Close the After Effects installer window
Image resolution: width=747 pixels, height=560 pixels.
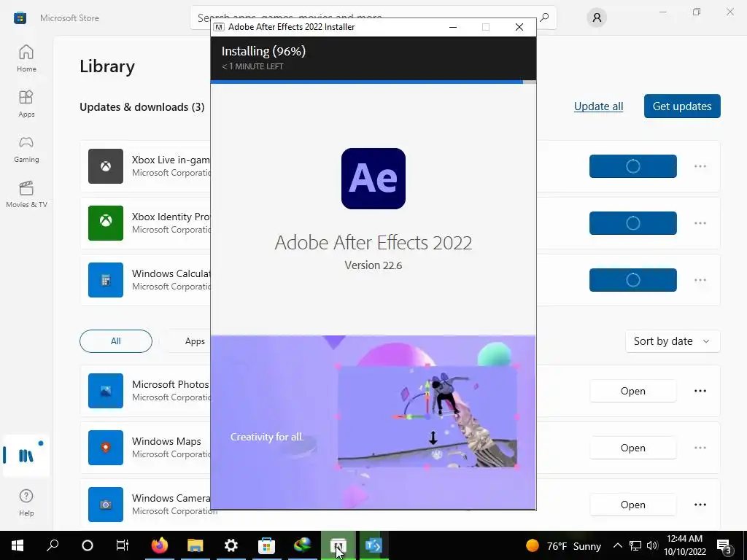[x=519, y=27]
